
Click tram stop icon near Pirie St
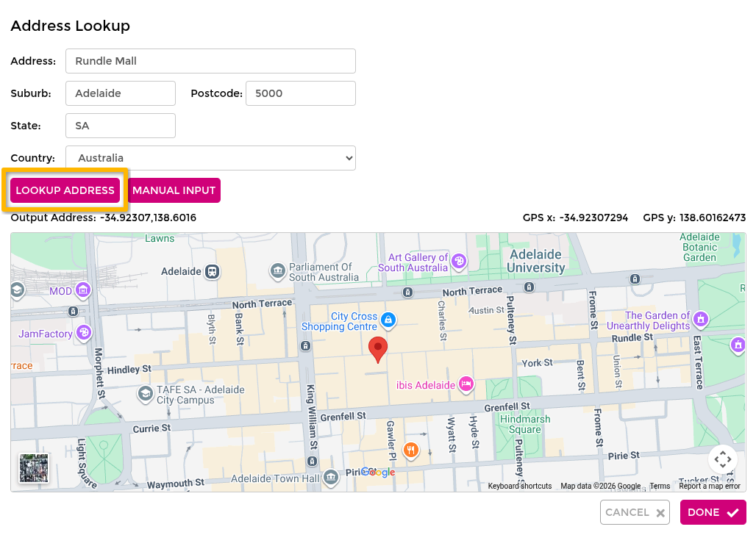click(x=313, y=462)
